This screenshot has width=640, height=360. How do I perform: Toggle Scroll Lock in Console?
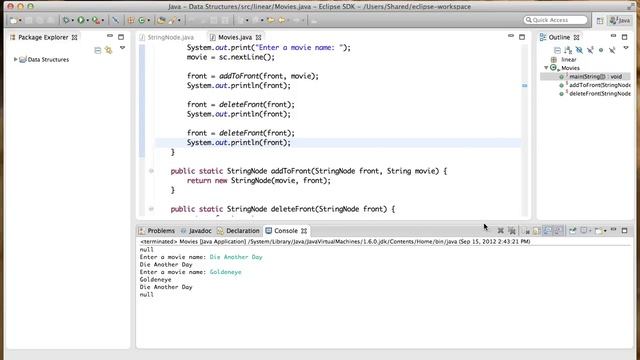pos(536,231)
